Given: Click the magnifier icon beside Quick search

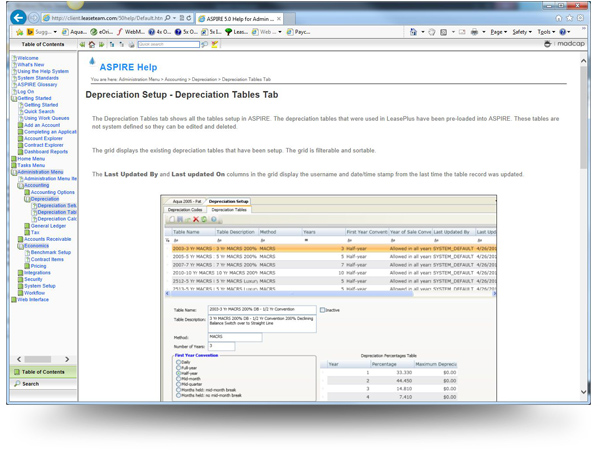Looking at the screenshot, I should coord(205,44).
